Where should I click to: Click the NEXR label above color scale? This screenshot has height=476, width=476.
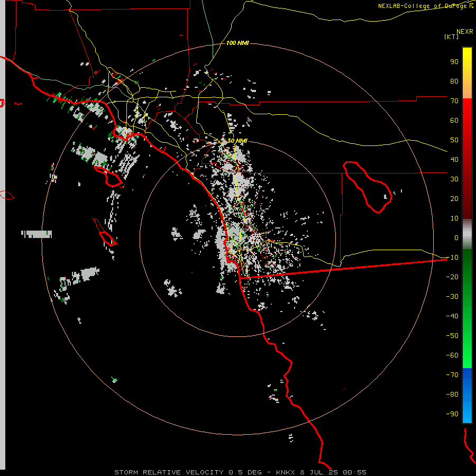click(x=465, y=32)
